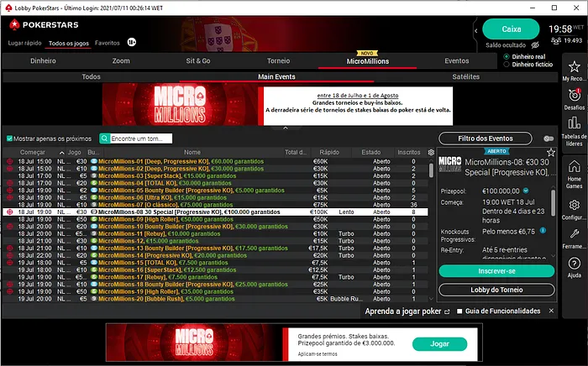Click the tournament list scroll-down arrow
Viewport: 588px width, 366px height.
click(x=431, y=299)
